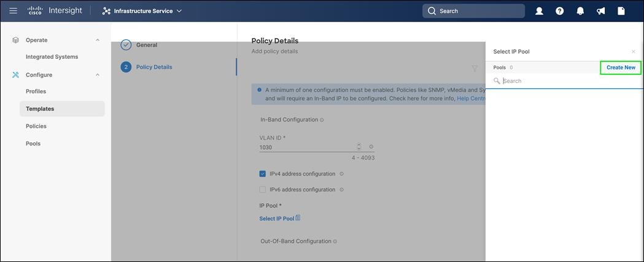
Task: Click the Pools count label
Action: tap(503, 67)
